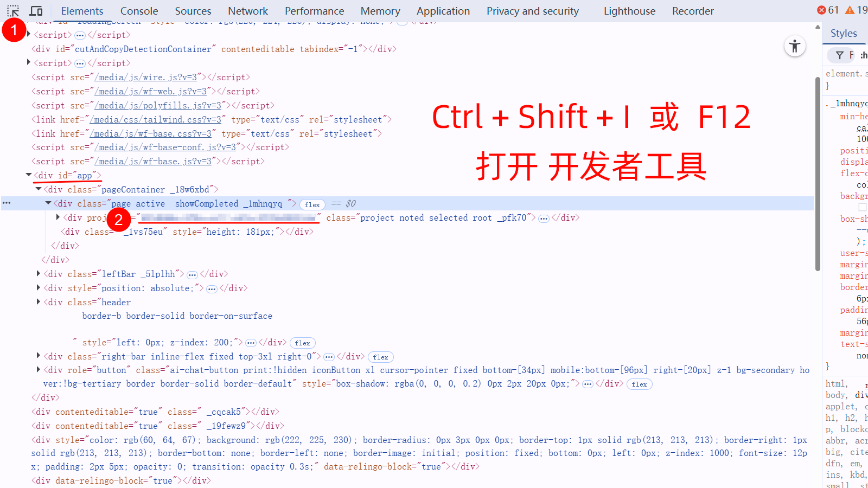
Task: Expand ellipsis in project noted selected div
Action: coord(544,219)
